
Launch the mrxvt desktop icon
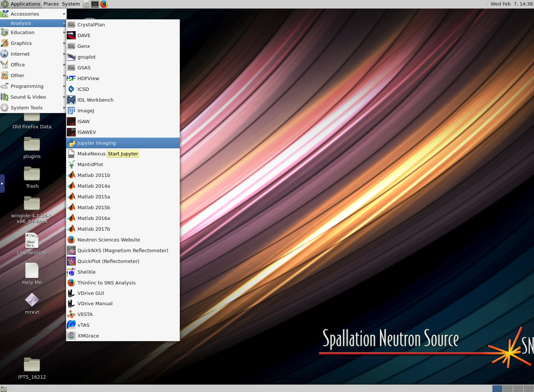32,304
